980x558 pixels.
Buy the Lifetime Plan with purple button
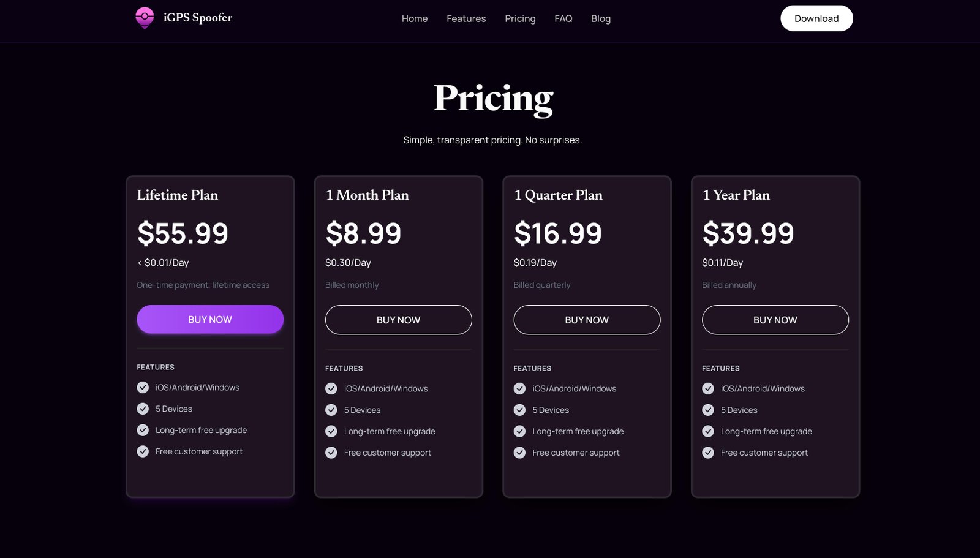[210, 320]
